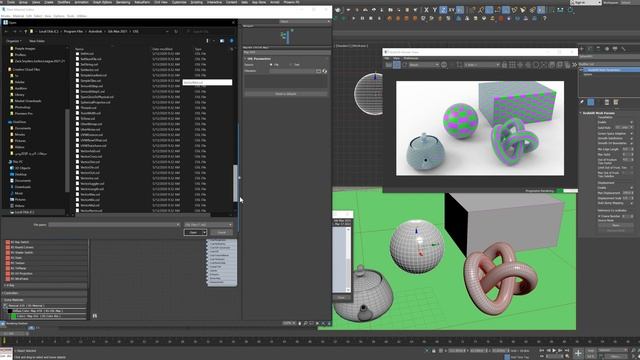Toggle Limit Out of Frustum Tess checkbox
640x360 pixels.
click(x=631, y=168)
